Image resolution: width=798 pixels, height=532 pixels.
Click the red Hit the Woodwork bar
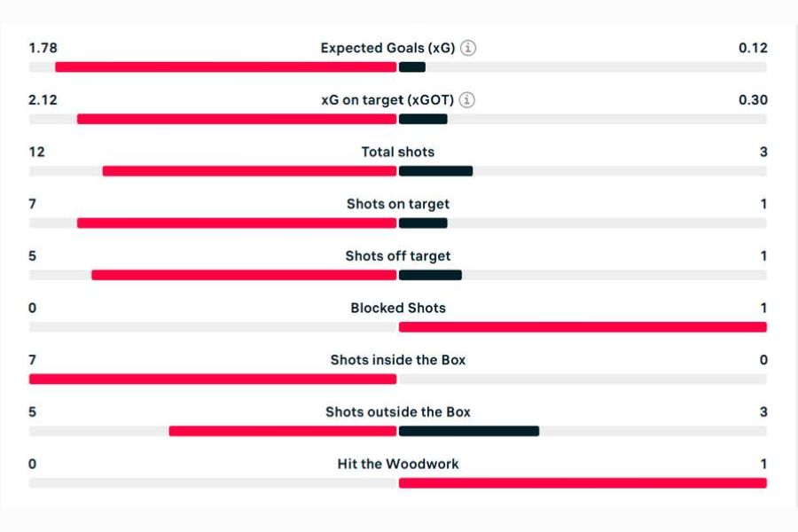point(583,483)
